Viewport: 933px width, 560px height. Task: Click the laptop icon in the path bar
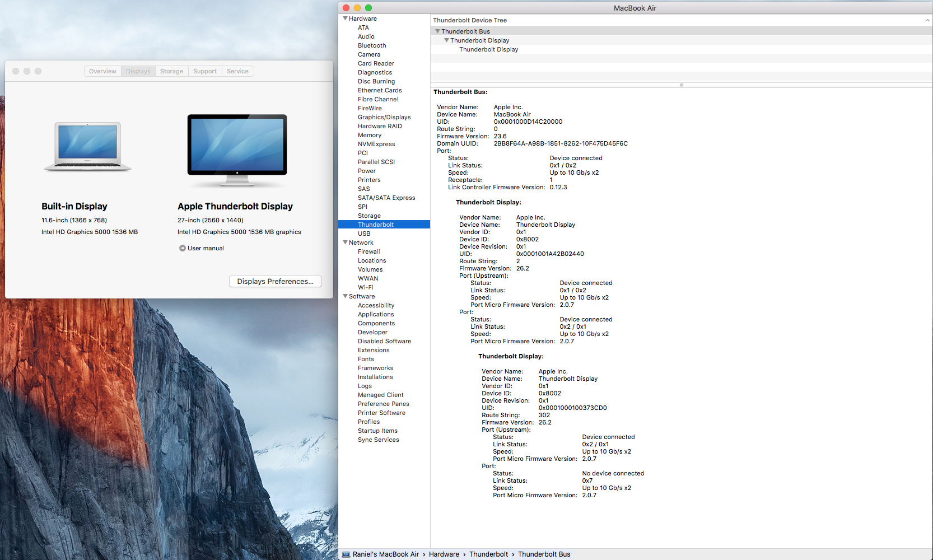[346, 554]
